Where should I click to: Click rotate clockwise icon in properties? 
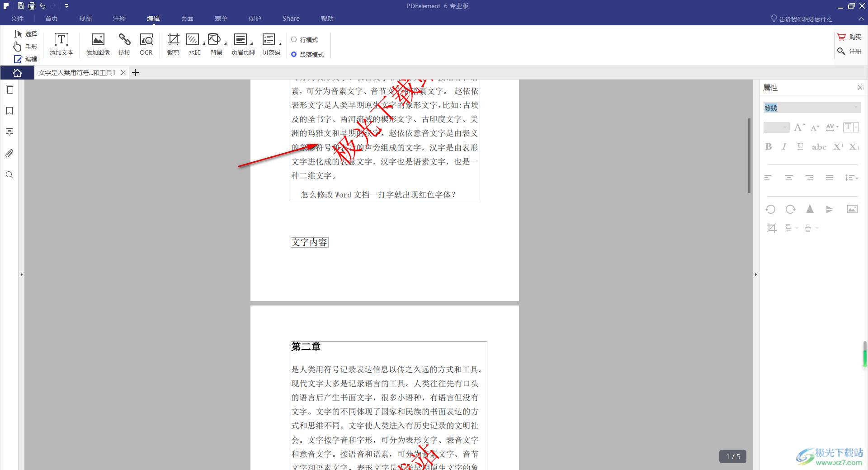(790, 209)
